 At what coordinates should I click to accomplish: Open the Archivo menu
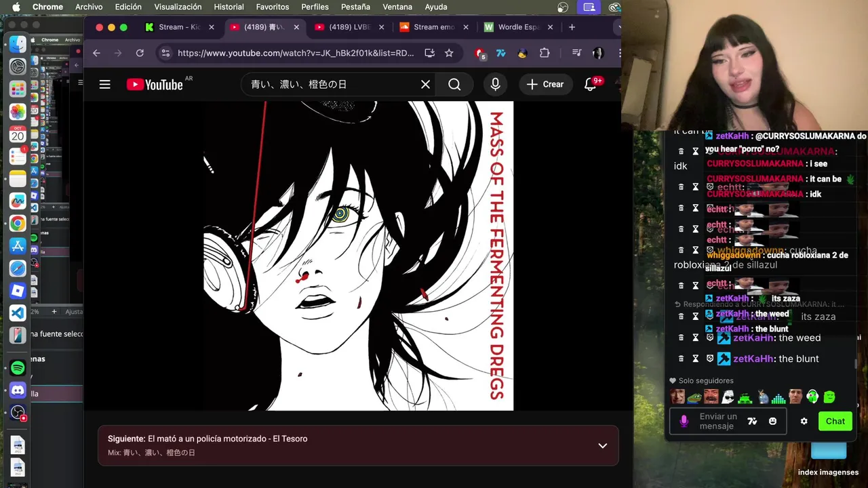(x=89, y=7)
